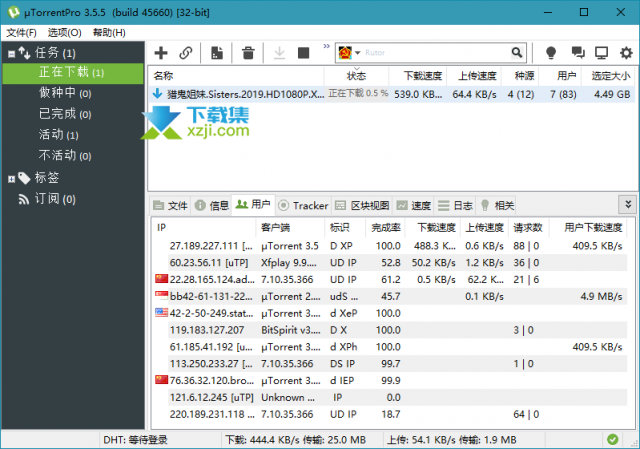Stop the torrent with square icon
This screenshot has width=640, height=449.
coord(303,53)
